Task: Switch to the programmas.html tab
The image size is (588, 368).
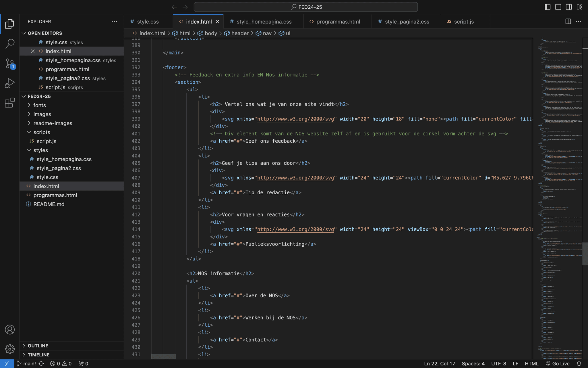Action: pos(338,22)
